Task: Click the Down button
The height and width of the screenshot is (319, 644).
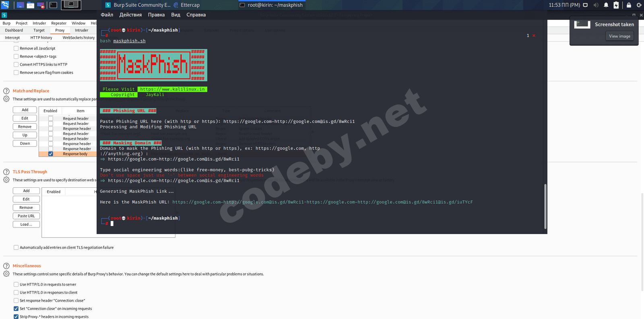Action: [25, 143]
